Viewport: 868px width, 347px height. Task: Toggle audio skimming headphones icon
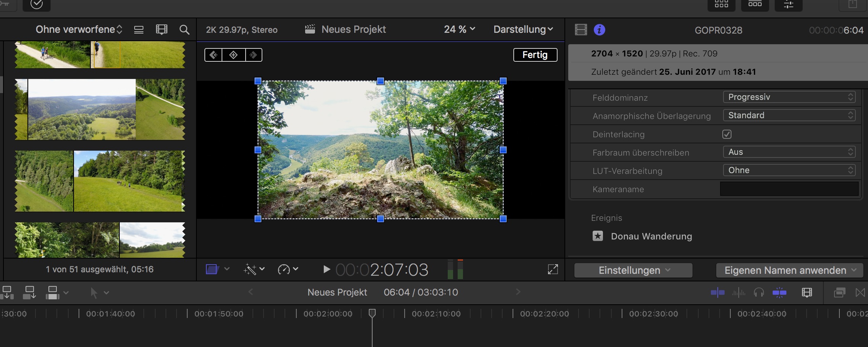tap(759, 292)
